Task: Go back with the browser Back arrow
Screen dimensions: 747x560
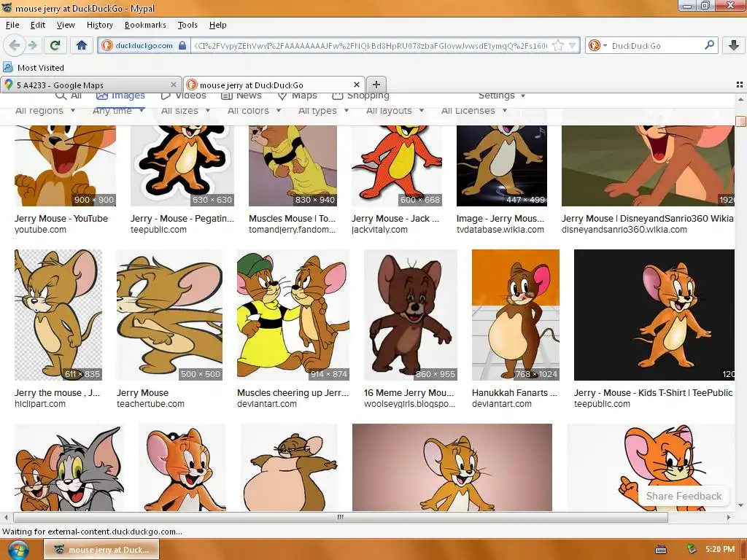Action: (14, 45)
